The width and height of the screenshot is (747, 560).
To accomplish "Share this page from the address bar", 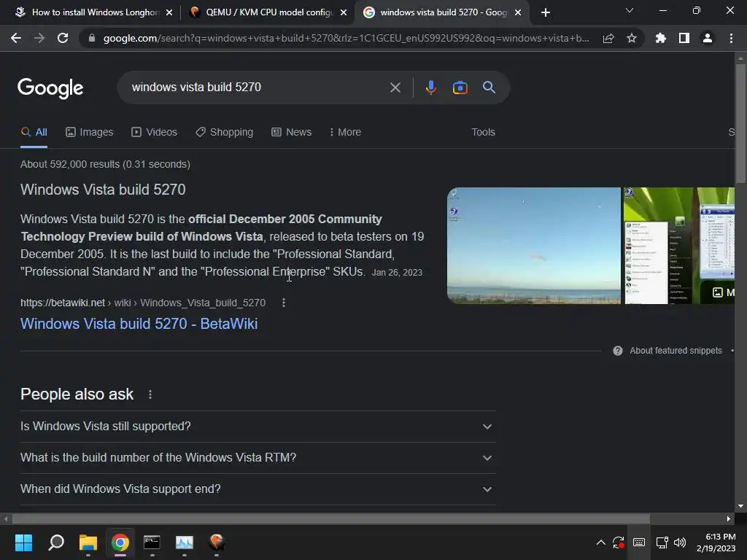I will pyautogui.click(x=608, y=38).
